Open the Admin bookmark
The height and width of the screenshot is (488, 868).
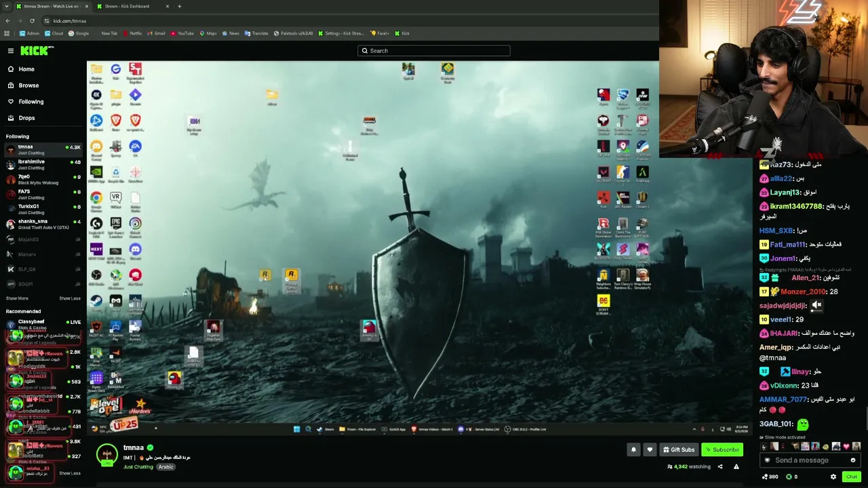point(30,33)
